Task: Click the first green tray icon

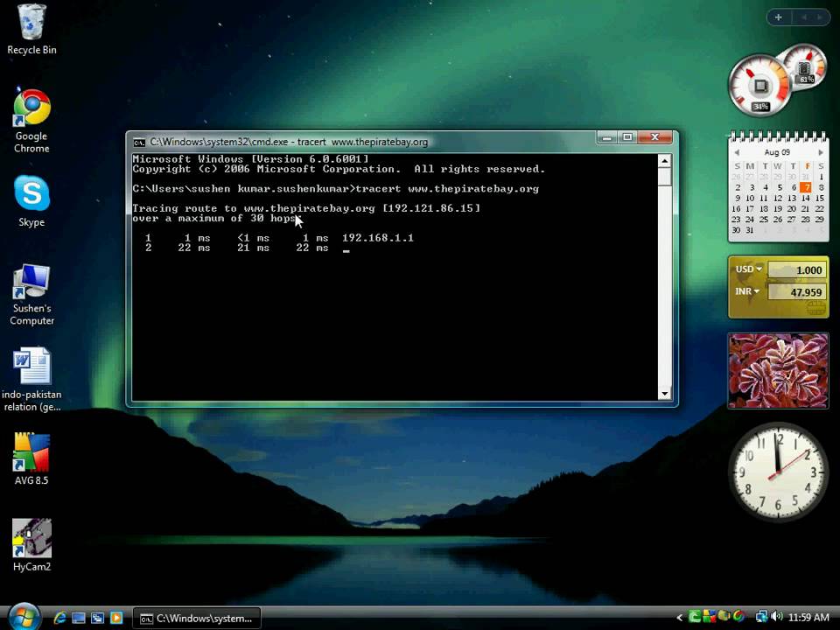Action: (x=695, y=617)
